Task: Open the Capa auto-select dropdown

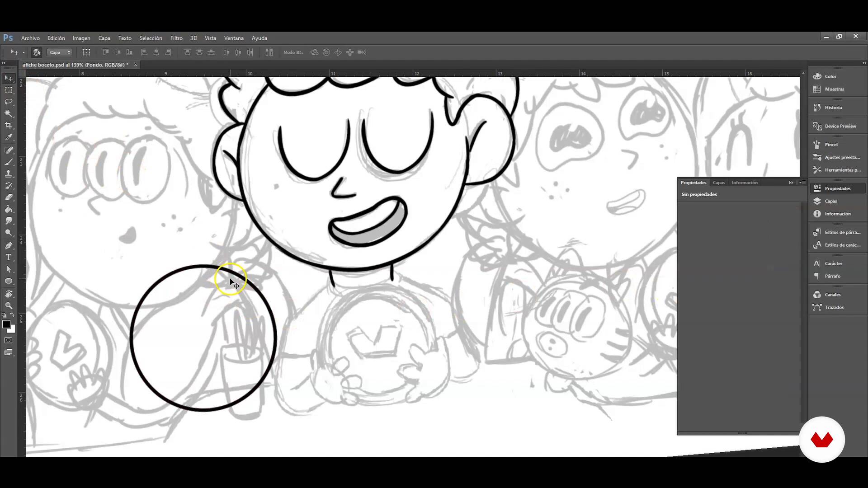Action: point(59,52)
